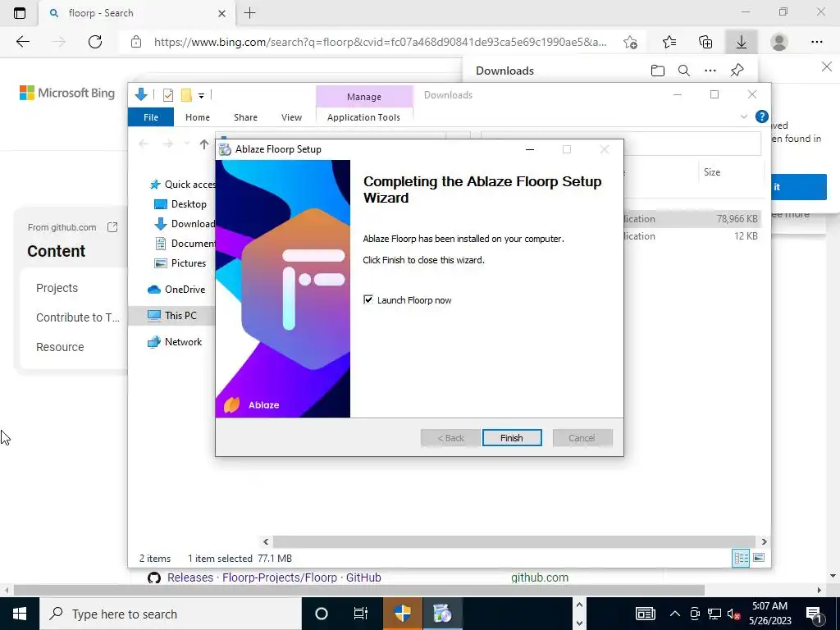Viewport: 840px width, 630px height.
Task: Open Contribute to T... link
Action: [x=78, y=317]
